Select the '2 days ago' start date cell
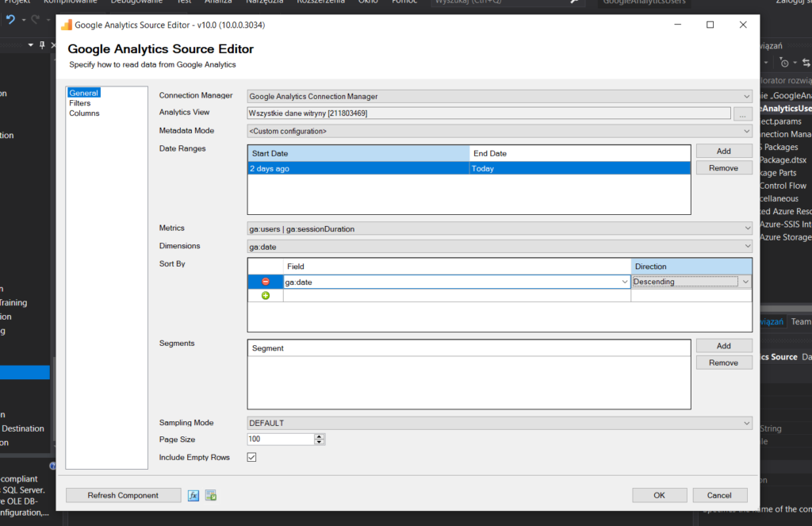Screen dimensions: 812x526 [x=358, y=168]
